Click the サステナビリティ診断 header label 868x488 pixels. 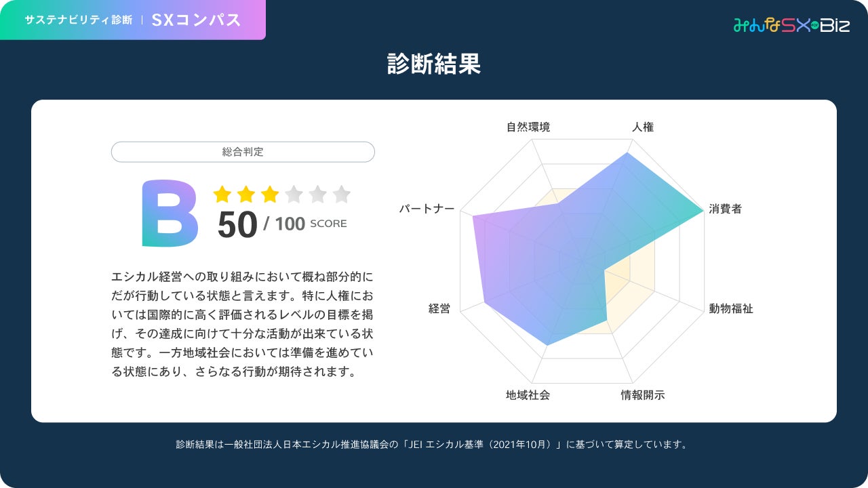point(79,20)
